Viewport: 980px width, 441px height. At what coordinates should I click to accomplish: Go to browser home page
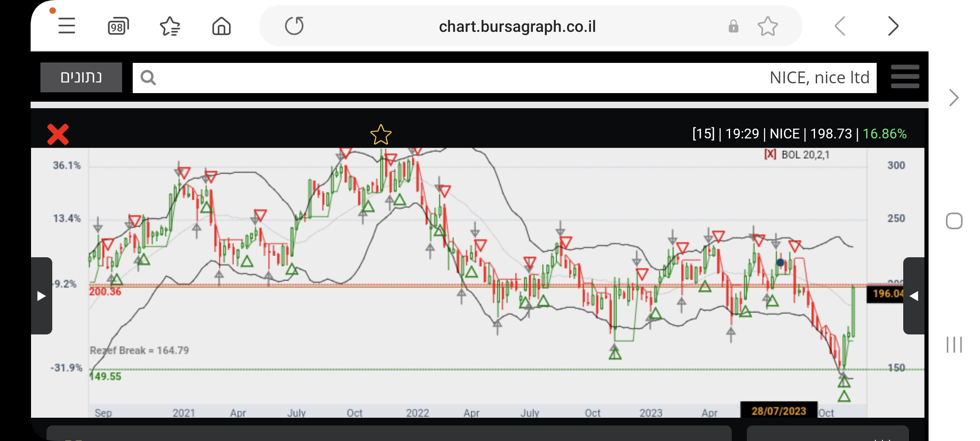[x=221, y=27]
